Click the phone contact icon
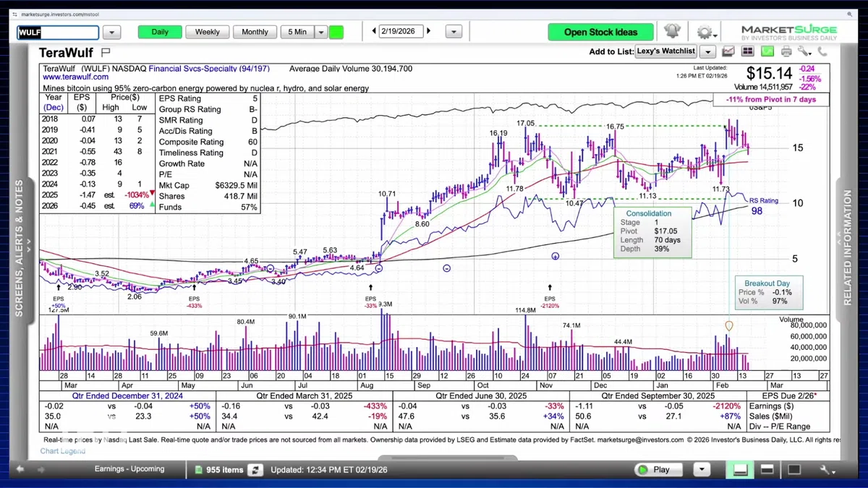 822,51
